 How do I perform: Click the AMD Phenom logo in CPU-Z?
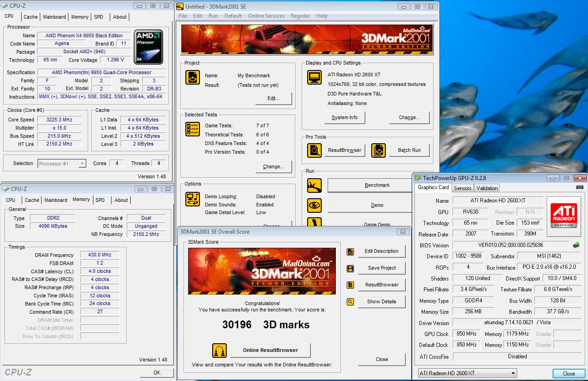148,47
